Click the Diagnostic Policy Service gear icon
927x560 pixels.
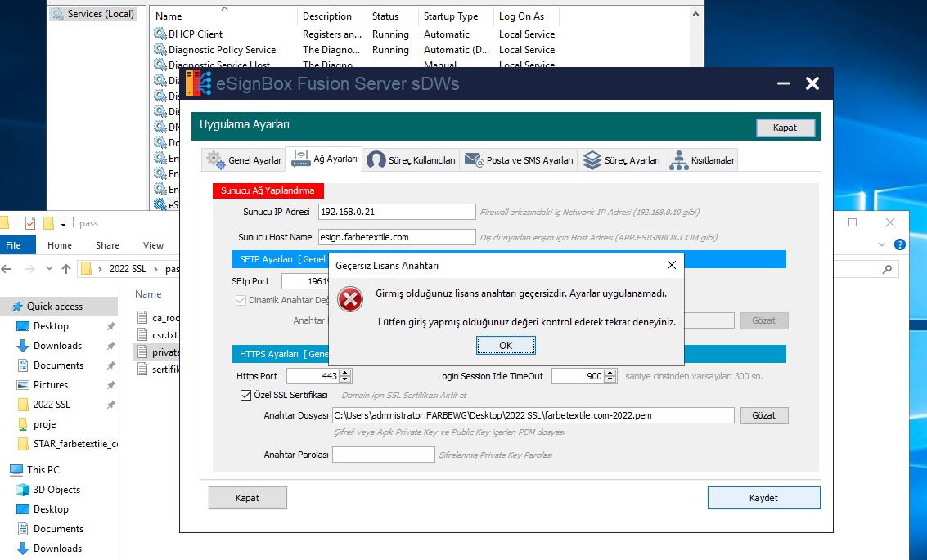coord(160,49)
